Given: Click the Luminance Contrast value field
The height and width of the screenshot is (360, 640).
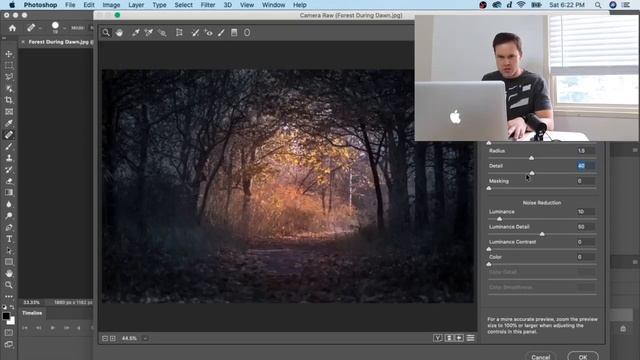Looking at the screenshot, I should point(585,242).
